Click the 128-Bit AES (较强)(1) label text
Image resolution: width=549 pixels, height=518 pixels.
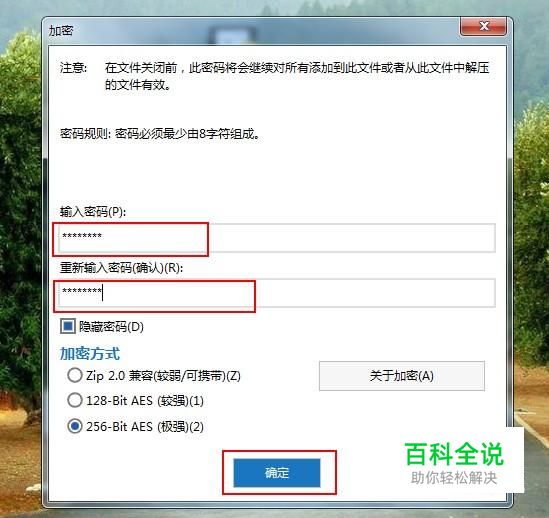click(145, 401)
